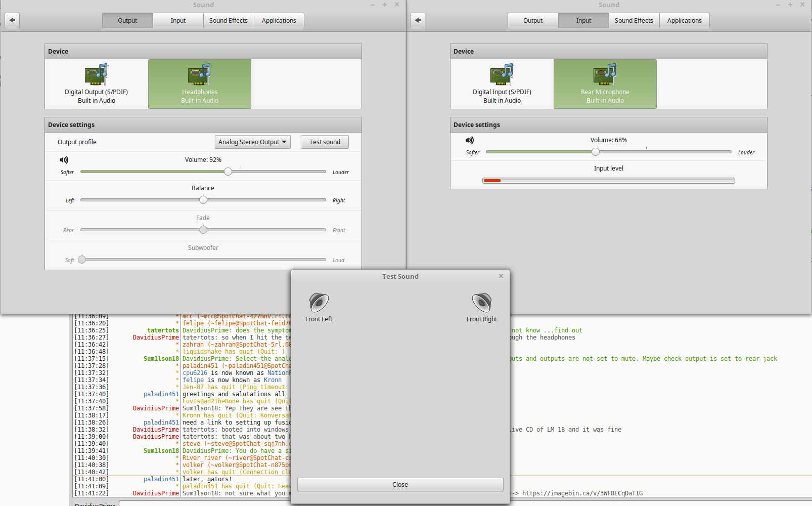The height and width of the screenshot is (506, 812).
Task: Mute input via speaker icon beside Volume 68%
Action: [x=470, y=140]
